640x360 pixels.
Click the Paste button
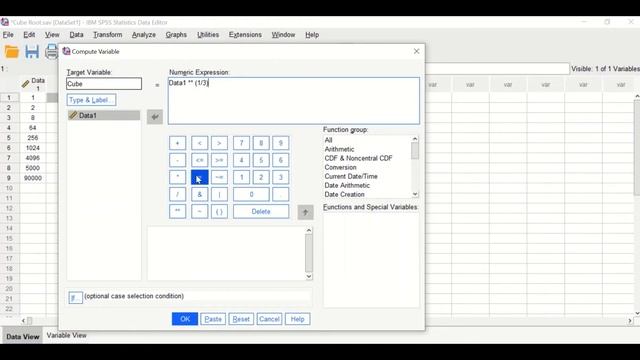click(x=213, y=319)
